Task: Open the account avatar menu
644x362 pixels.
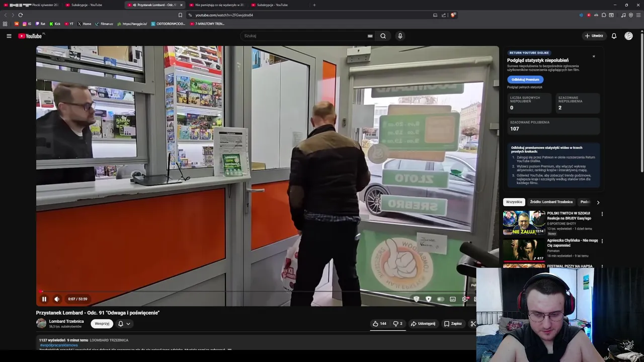Action: click(x=628, y=36)
